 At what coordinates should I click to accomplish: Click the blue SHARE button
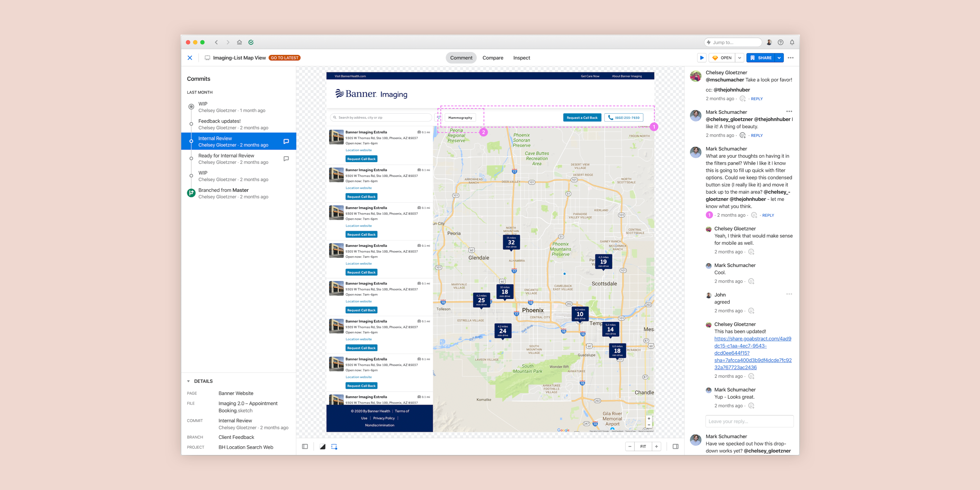[761, 58]
